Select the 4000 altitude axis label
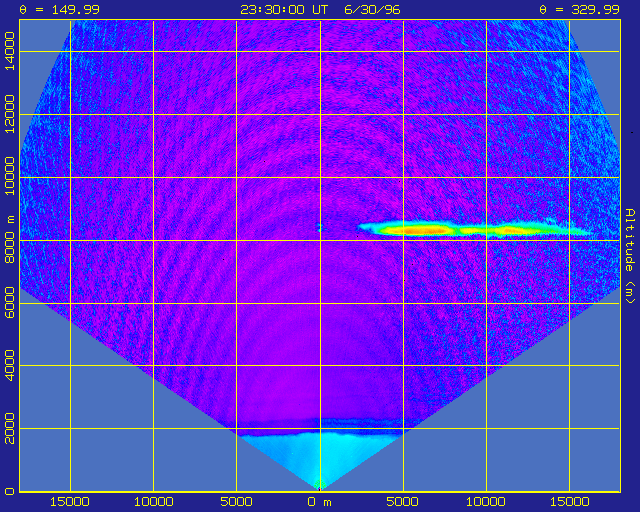The width and height of the screenshot is (640, 512). click(x=9, y=365)
